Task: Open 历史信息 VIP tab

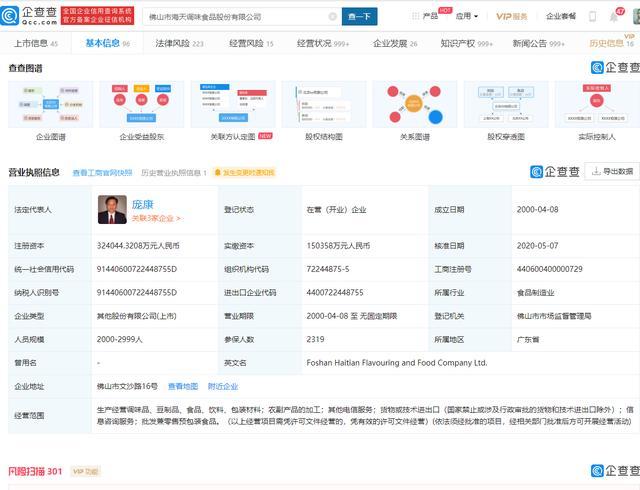Action: click(x=611, y=43)
